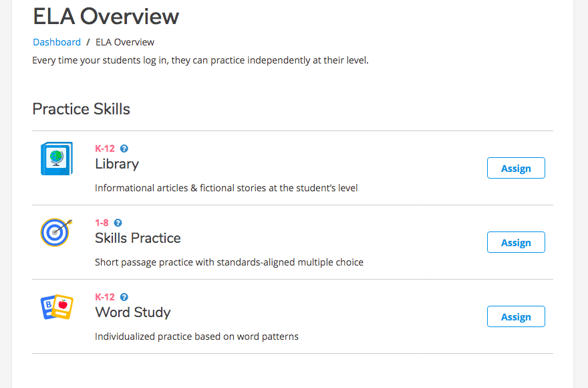This screenshot has width=588, height=388.
Task: Assign the Word Study practice
Action: (x=516, y=316)
